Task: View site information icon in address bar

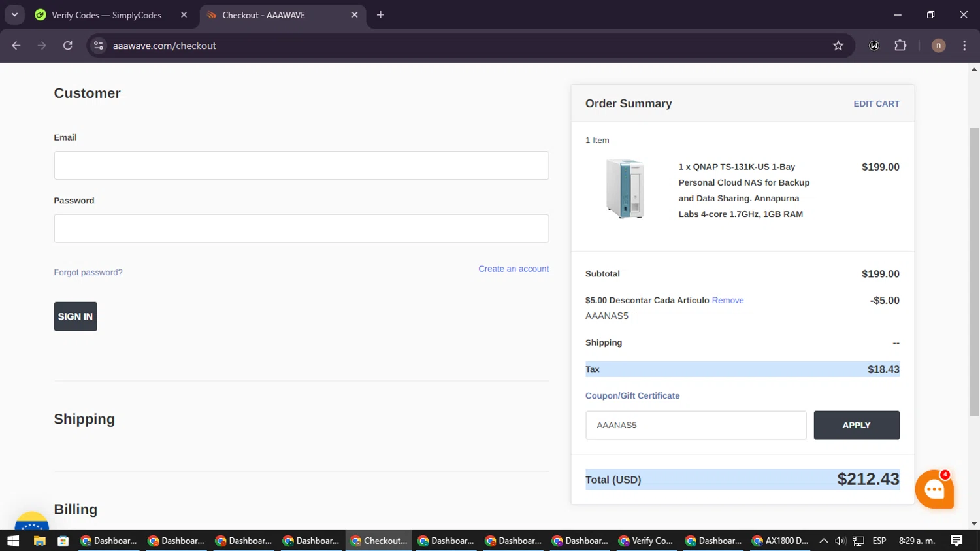Action: click(x=99, y=46)
